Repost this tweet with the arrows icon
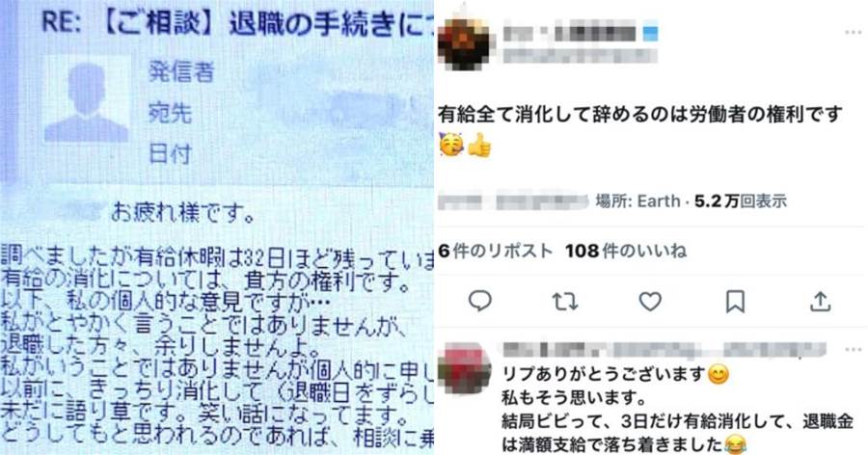The image size is (868, 455). click(565, 302)
